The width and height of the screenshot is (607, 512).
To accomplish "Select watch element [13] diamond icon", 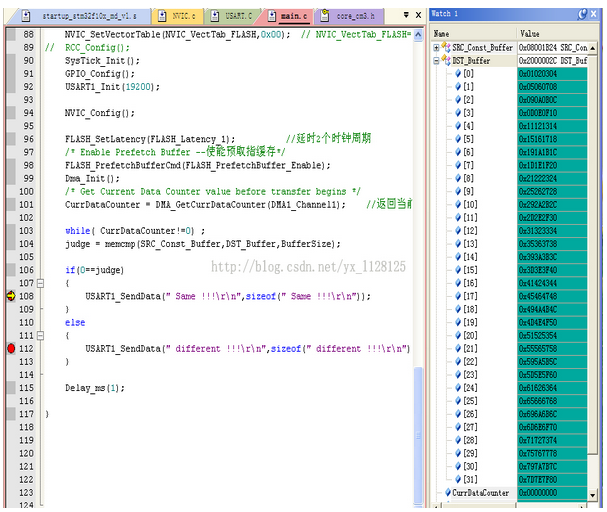I will pyautogui.click(x=458, y=244).
